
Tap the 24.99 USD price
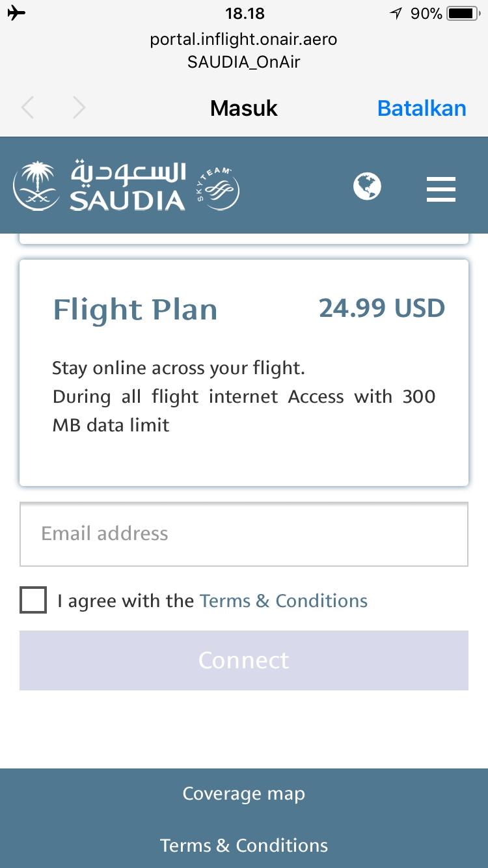[381, 308]
